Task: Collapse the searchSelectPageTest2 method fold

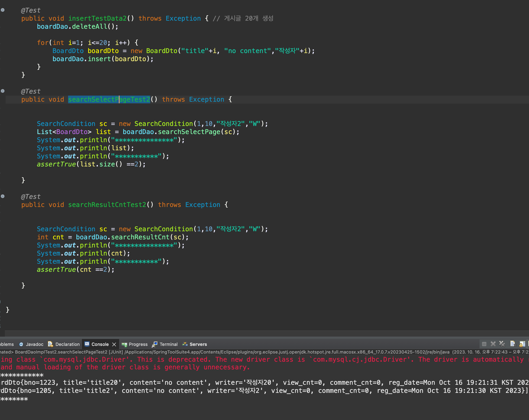Action: tap(3, 91)
